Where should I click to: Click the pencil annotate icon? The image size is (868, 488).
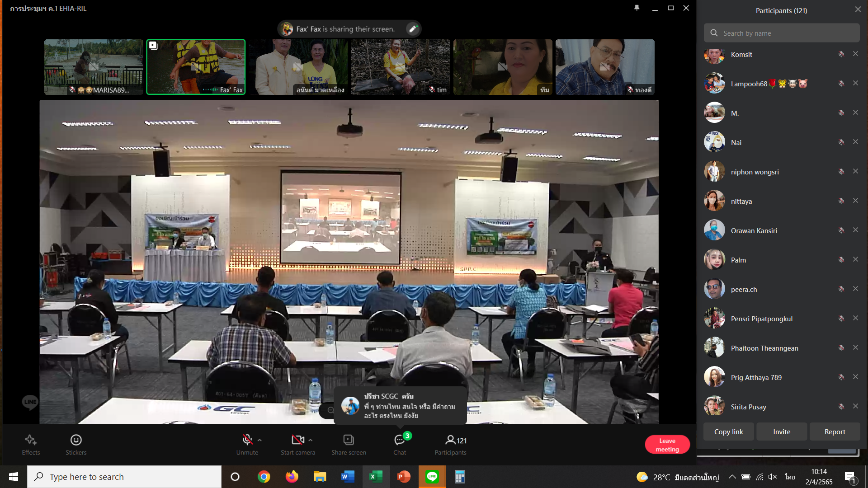(412, 29)
